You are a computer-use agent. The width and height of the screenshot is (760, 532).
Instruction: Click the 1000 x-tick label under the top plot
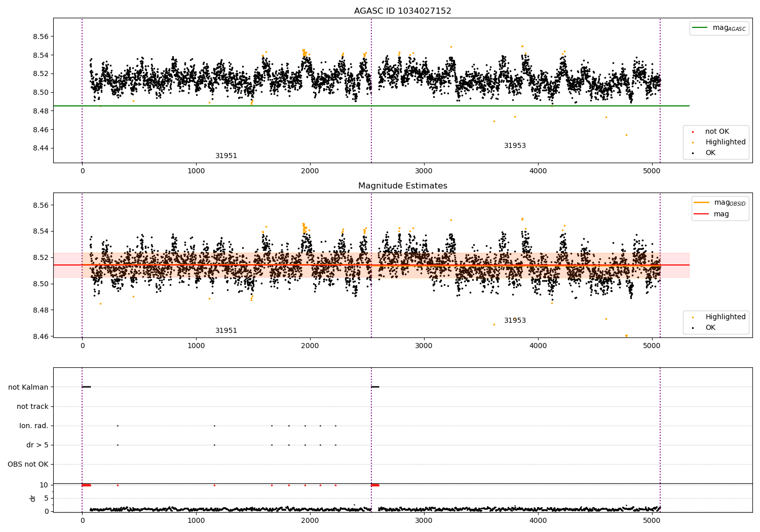pyautogui.click(x=196, y=171)
